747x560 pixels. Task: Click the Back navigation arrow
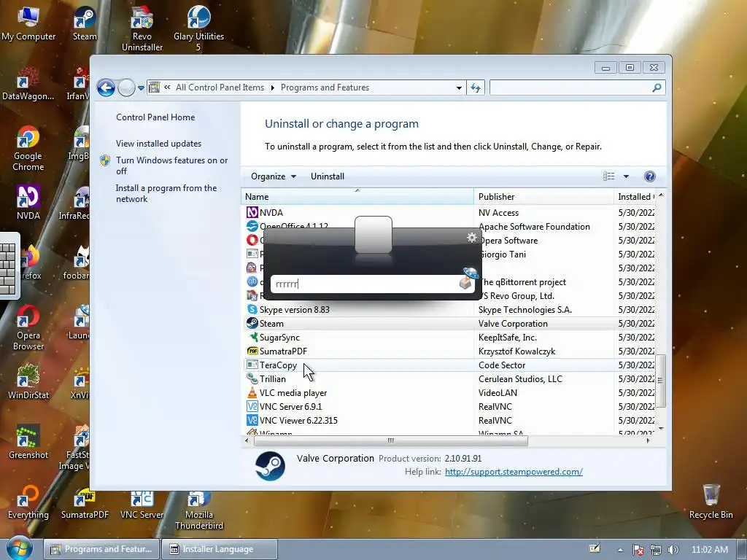pos(106,87)
